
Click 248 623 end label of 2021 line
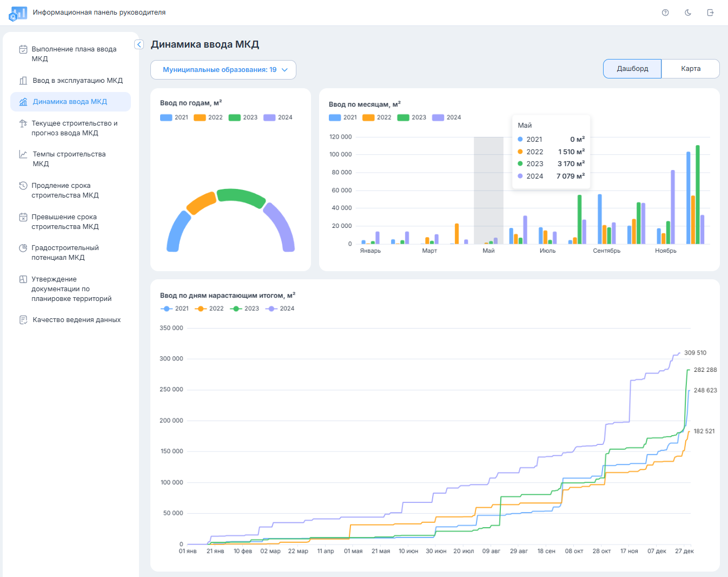pyautogui.click(x=705, y=390)
